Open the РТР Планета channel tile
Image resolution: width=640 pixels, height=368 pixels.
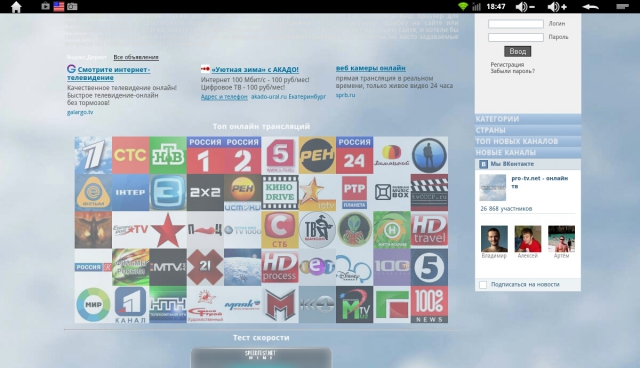click(x=354, y=193)
